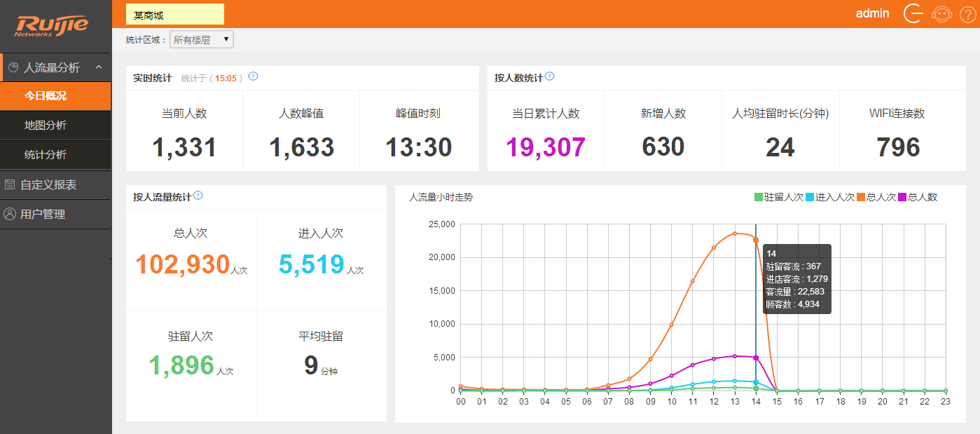This screenshot has width=980, height=434.
Task: Click the help icon beside 按人数统计
Action: [x=550, y=76]
